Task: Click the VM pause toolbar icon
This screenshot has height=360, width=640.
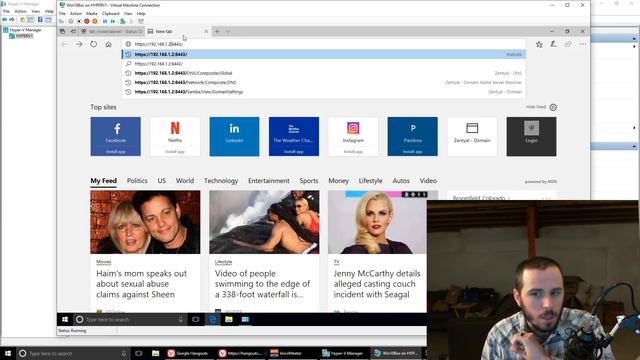Action: coord(105,21)
